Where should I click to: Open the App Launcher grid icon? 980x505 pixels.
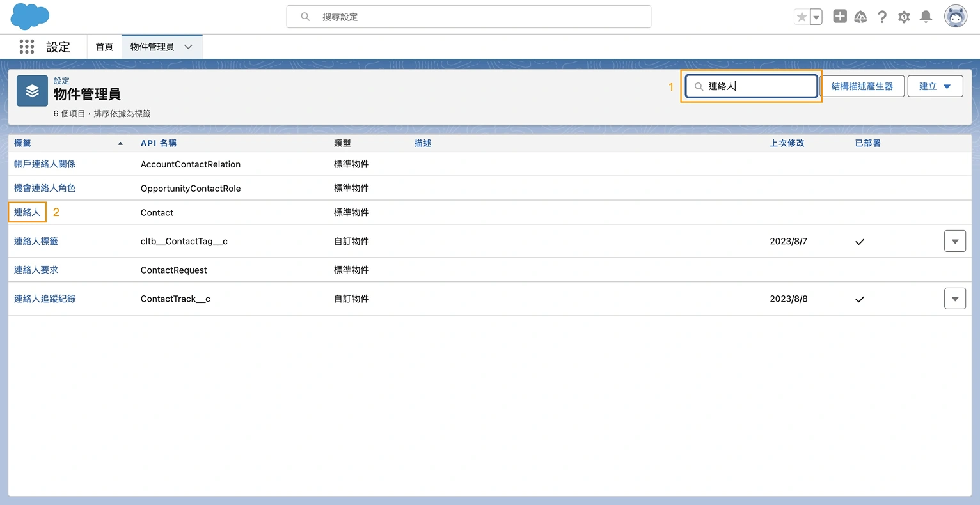pyautogui.click(x=26, y=47)
